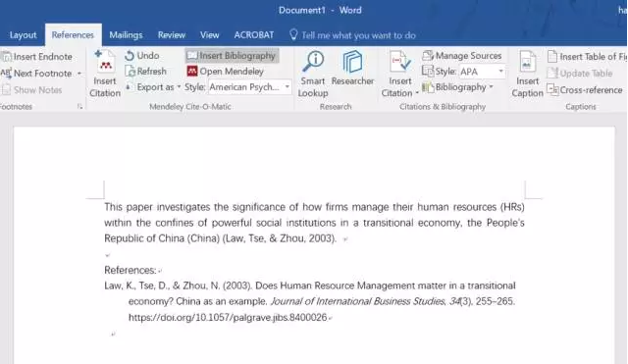
Task: Click the word 'investigates' in first paragraph
Action: coord(183,207)
